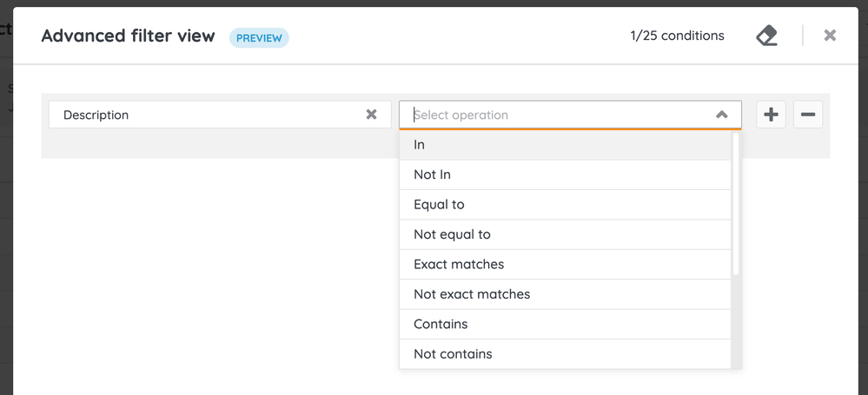Click the 1/25 conditions counter
The height and width of the screenshot is (395, 868).
tap(677, 36)
